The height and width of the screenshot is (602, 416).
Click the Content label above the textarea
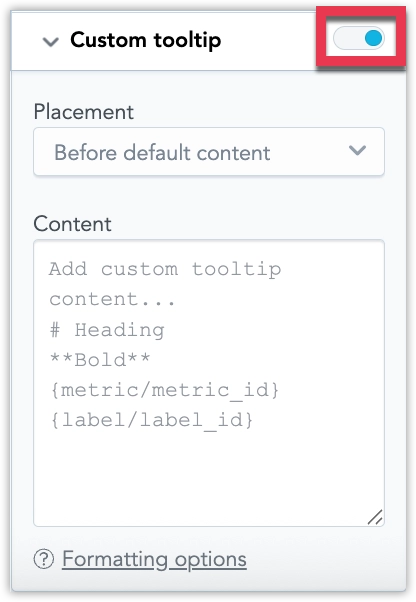click(72, 224)
